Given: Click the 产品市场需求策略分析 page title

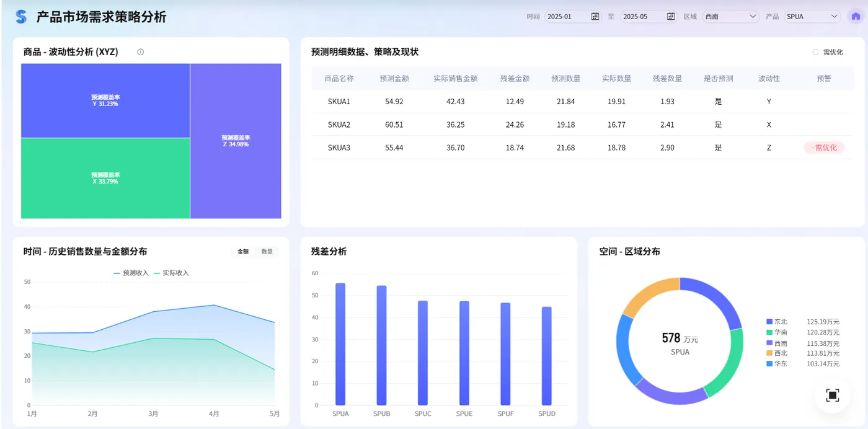Looking at the screenshot, I should [101, 17].
